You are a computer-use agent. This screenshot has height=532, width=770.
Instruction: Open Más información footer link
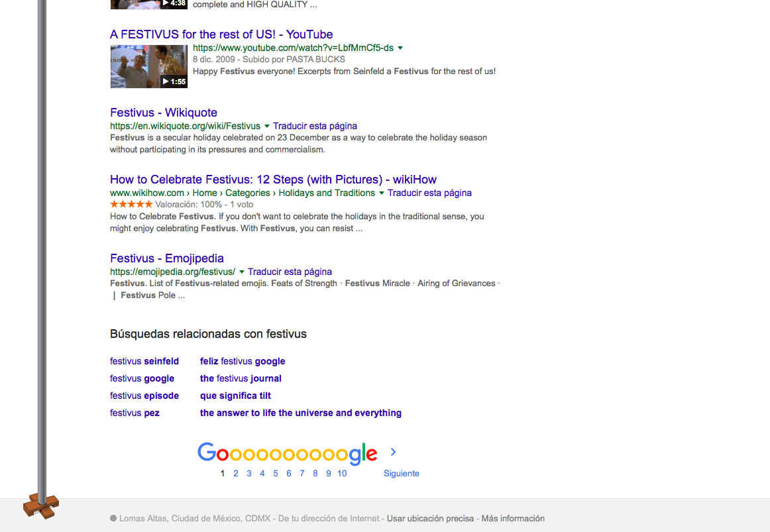click(513, 519)
